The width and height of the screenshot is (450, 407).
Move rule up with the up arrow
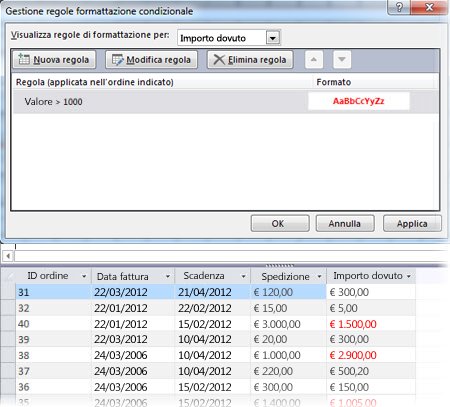[x=314, y=60]
